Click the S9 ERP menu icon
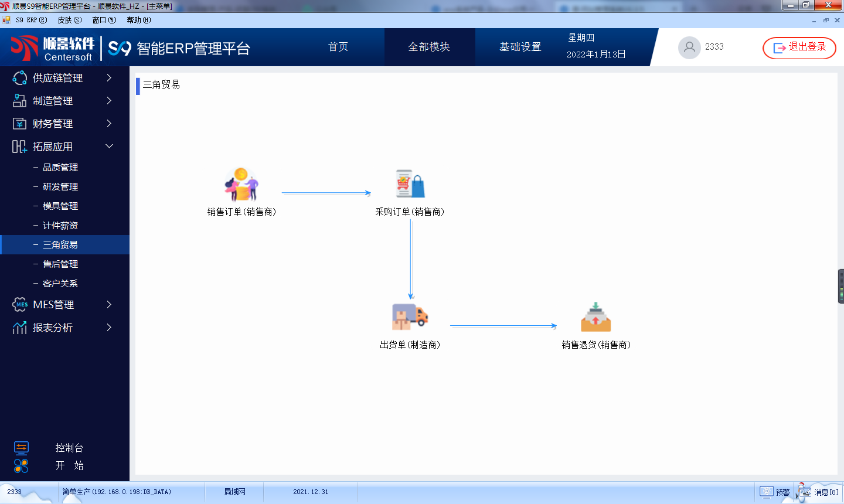Screen dimensions: 844x504 [x=6, y=20]
